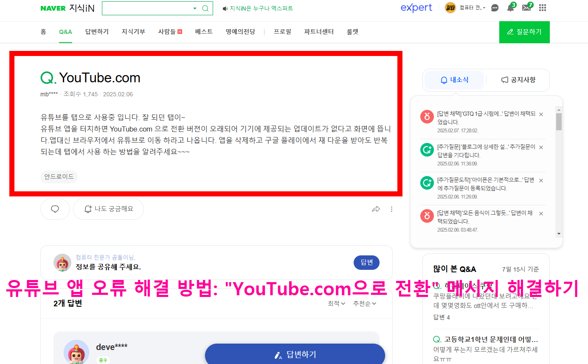Viewport: 588px width, 364px height.
Task: Open the '아이폰은 기본적으로' notification
Action: [x=486, y=185]
